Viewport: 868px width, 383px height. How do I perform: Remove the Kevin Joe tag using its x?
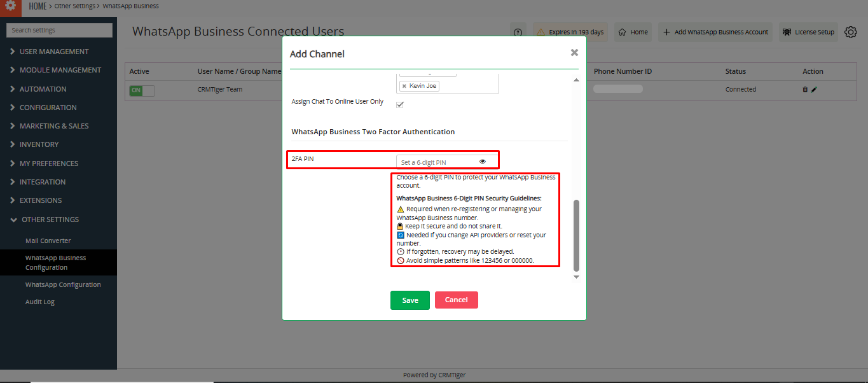pyautogui.click(x=404, y=86)
